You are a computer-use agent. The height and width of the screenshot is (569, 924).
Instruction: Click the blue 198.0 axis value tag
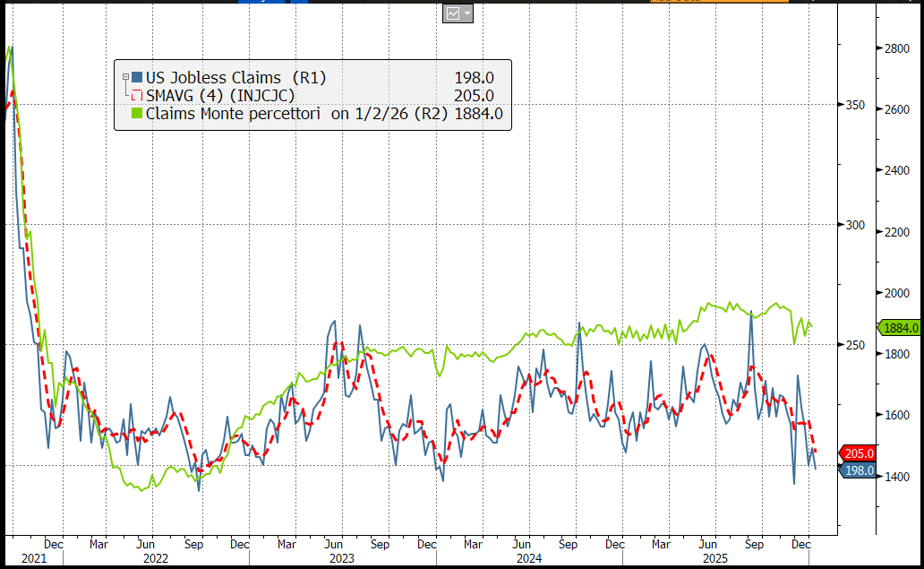pyautogui.click(x=858, y=470)
